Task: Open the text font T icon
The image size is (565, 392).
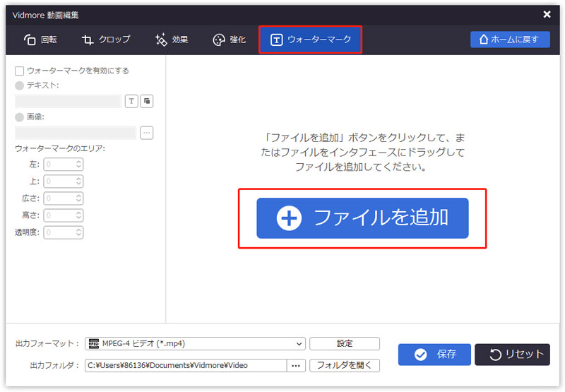Action: coord(131,101)
